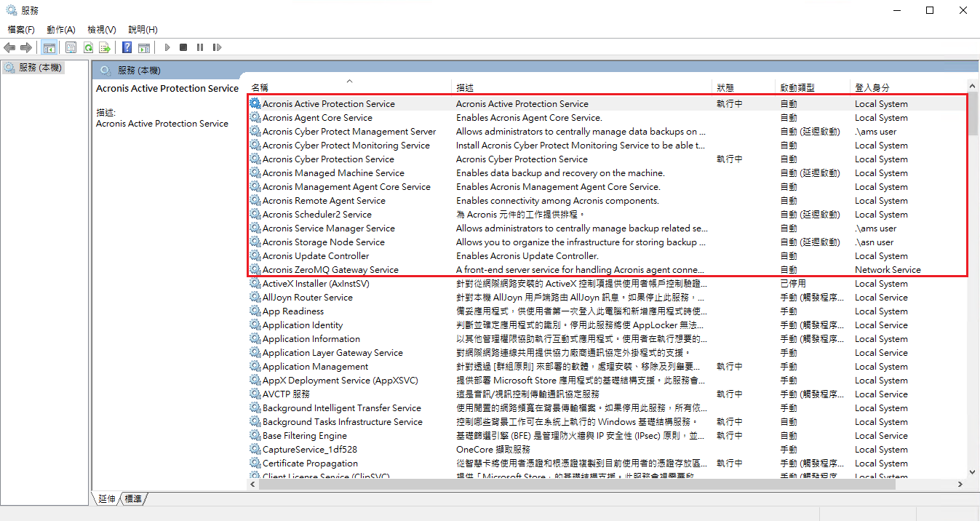The width and height of the screenshot is (980, 521).
Task: Toggle the show/hide console tree button
Action: click(49, 47)
